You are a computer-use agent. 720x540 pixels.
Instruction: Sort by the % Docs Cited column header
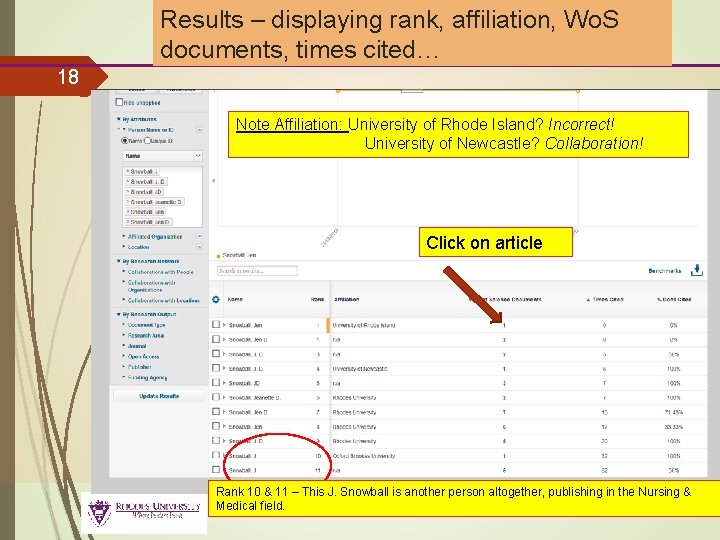pyautogui.click(x=674, y=299)
